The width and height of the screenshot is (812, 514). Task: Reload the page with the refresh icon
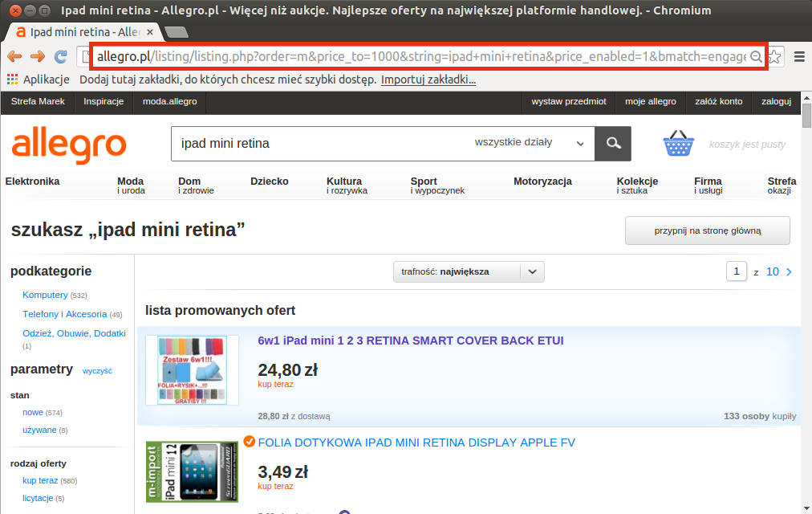click(60, 57)
